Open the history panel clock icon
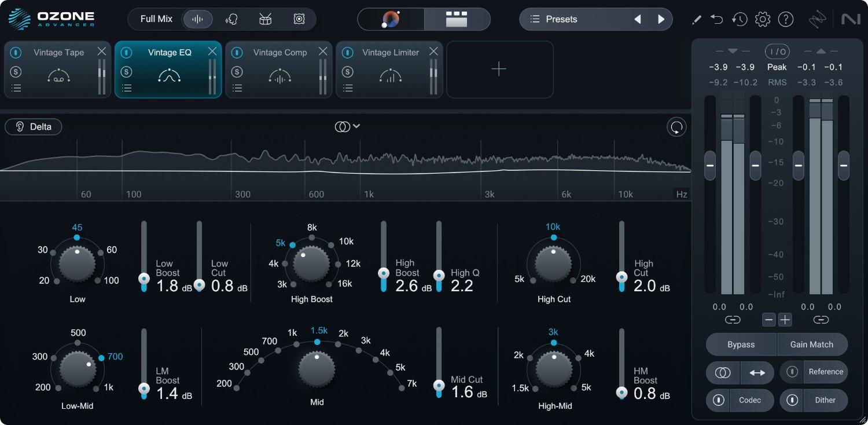 [740, 19]
